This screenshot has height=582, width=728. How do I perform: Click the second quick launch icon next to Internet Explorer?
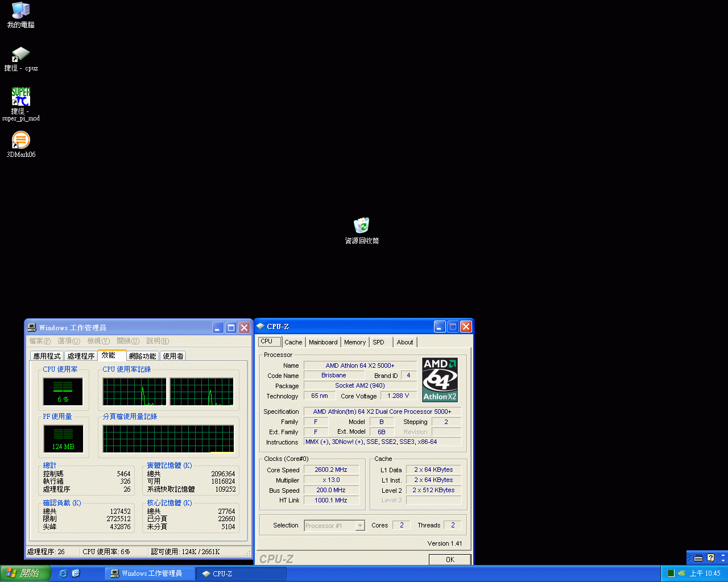click(x=76, y=573)
